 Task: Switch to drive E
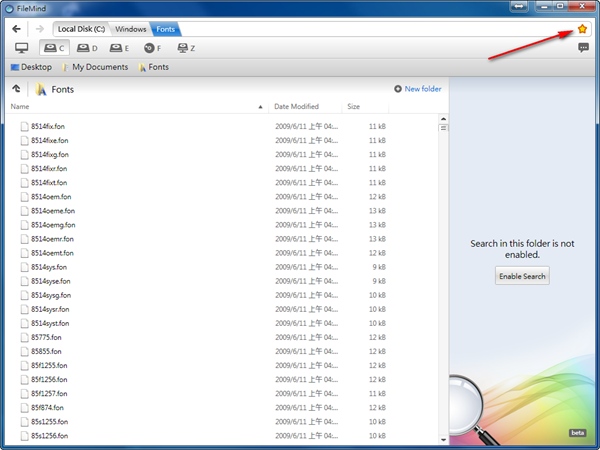pos(120,48)
